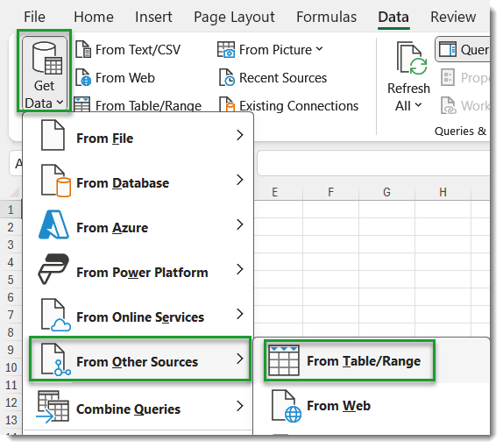The width and height of the screenshot is (503, 448).
Task: Click the submenu From Table/Range table icon
Action: [284, 360]
